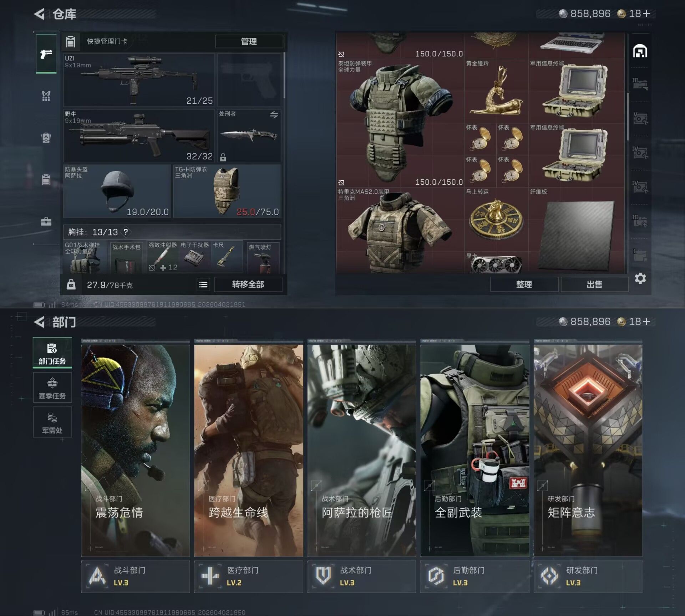Toggle the lock on 处刑者 knife slot
Image resolution: width=685 pixels, height=616 pixels.
pyautogui.click(x=223, y=157)
